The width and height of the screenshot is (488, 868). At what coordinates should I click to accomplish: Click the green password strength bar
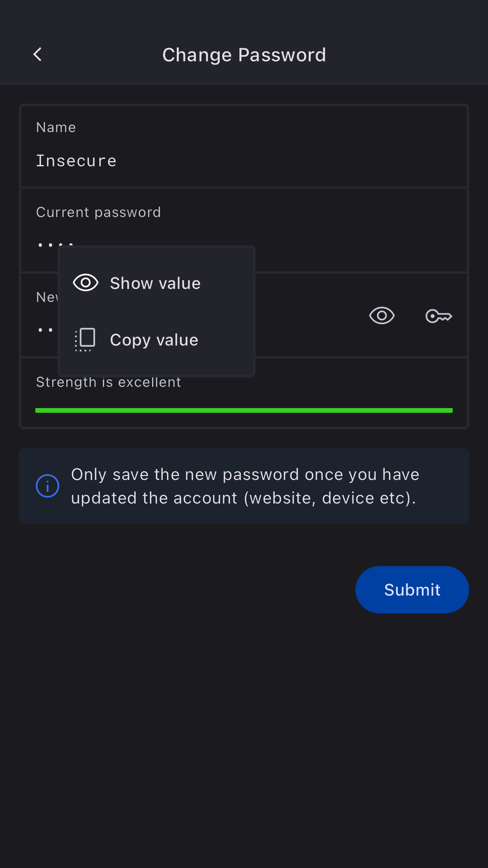point(244,410)
